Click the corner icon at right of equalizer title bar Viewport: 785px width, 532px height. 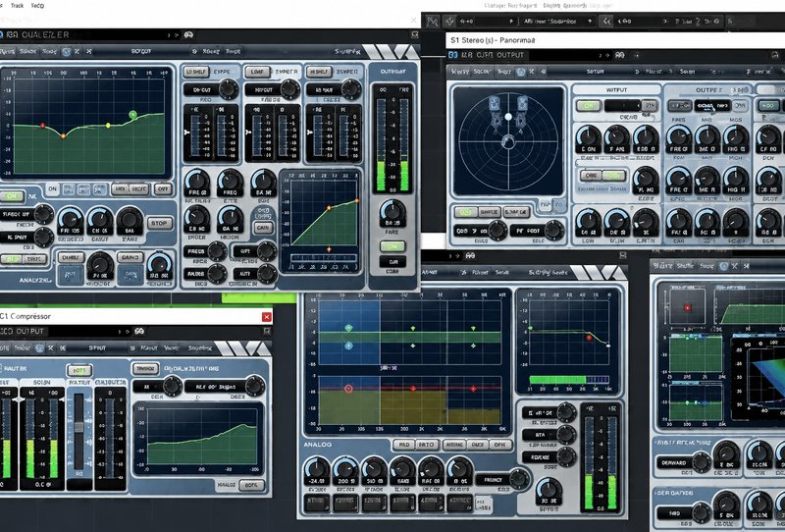click(x=414, y=34)
